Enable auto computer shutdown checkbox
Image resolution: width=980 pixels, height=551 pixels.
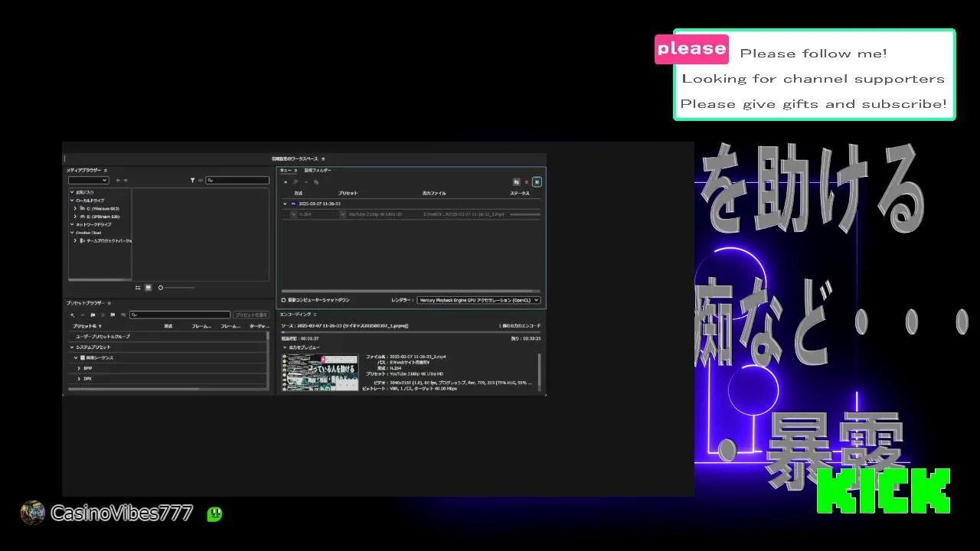point(283,300)
